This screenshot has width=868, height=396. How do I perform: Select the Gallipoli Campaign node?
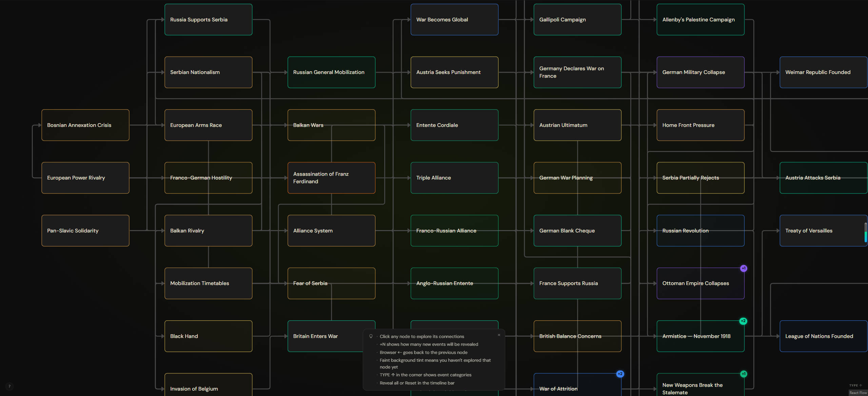[x=577, y=19]
